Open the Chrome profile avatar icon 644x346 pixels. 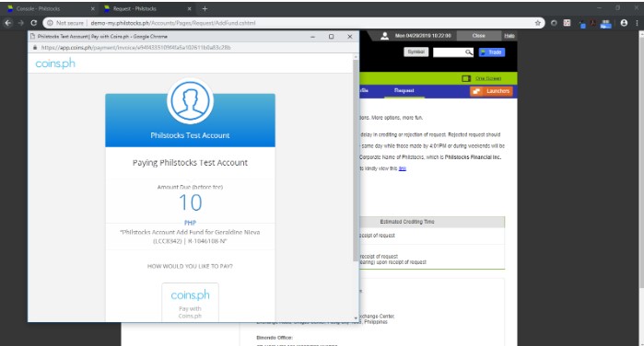(x=624, y=23)
